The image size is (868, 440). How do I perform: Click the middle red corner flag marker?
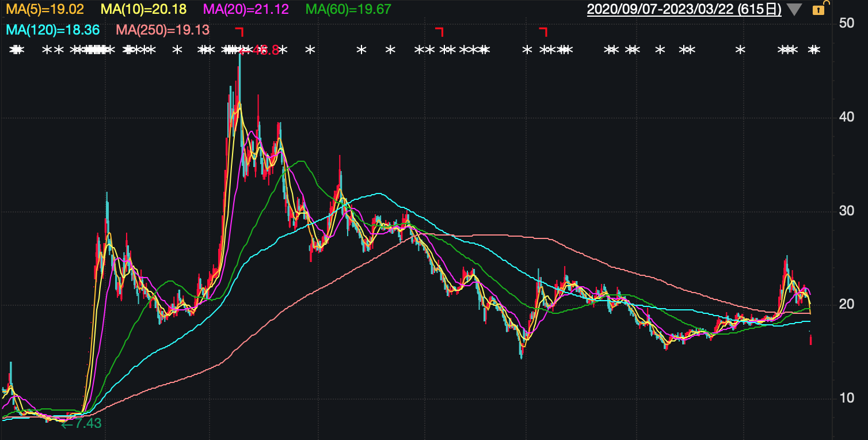tap(439, 31)
